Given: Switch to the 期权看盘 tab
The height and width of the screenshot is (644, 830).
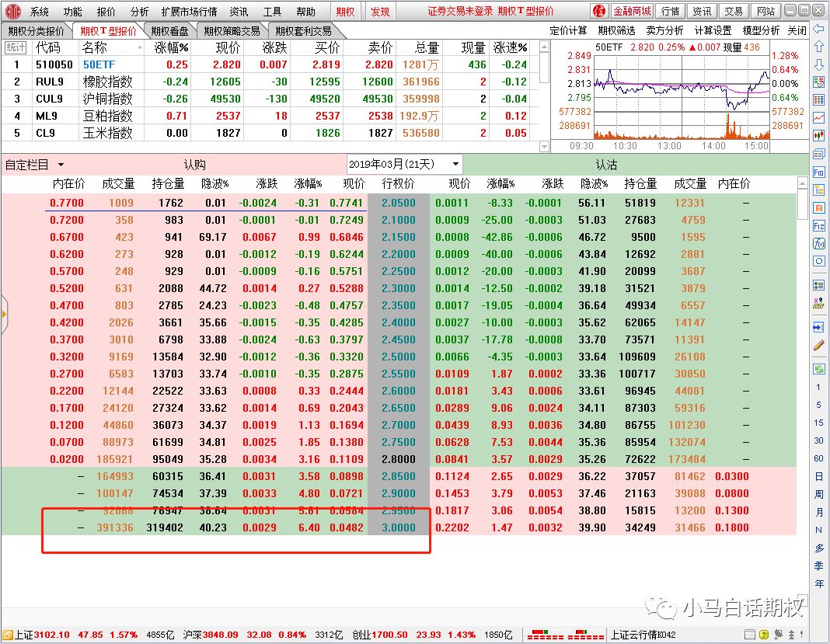Looking at the screenshot, I should pyautogui.click(x=170, y=30).
